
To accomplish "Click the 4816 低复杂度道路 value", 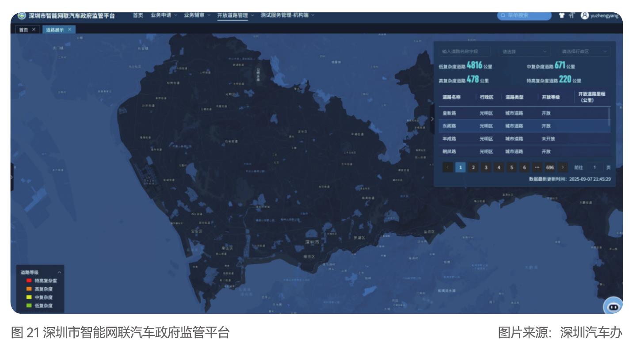I will 474,65.
